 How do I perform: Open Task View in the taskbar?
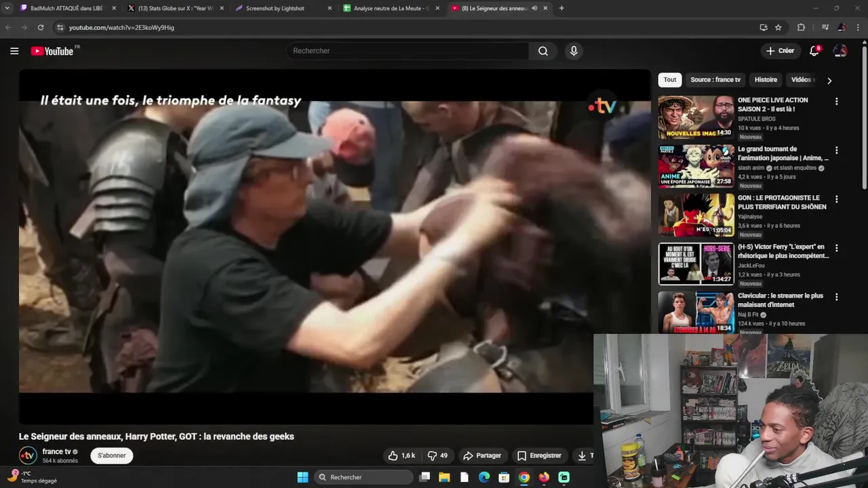[x=425, y=477]
